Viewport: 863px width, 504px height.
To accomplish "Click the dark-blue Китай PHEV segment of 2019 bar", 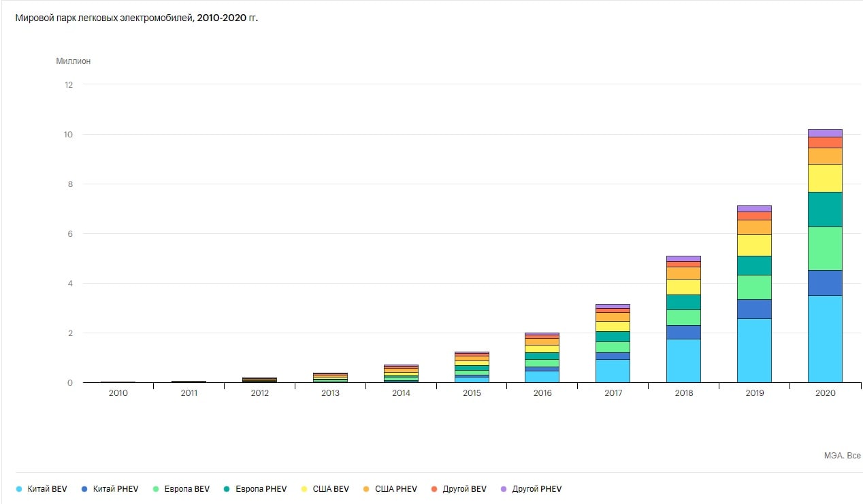I will [x=754, y=309].
